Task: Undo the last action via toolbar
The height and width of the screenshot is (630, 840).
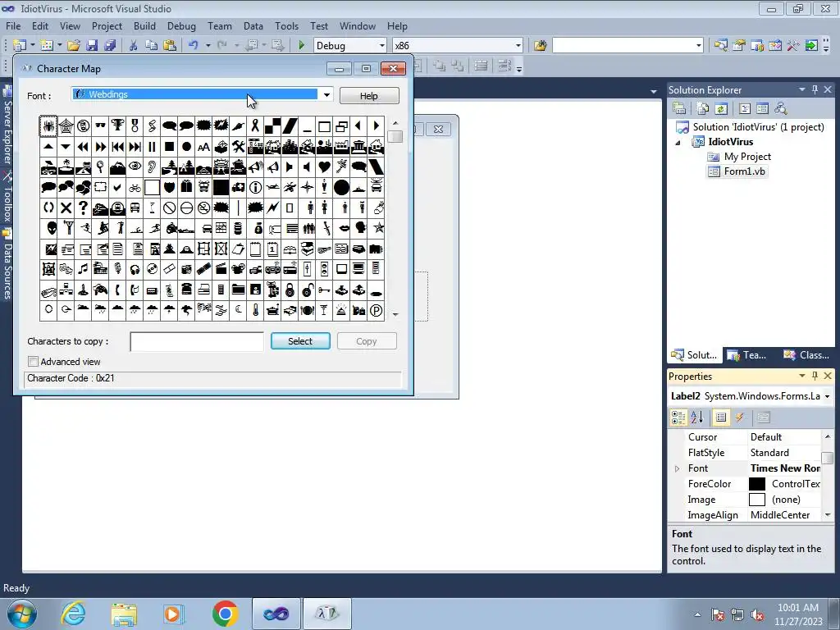Action: coord(194,46)
